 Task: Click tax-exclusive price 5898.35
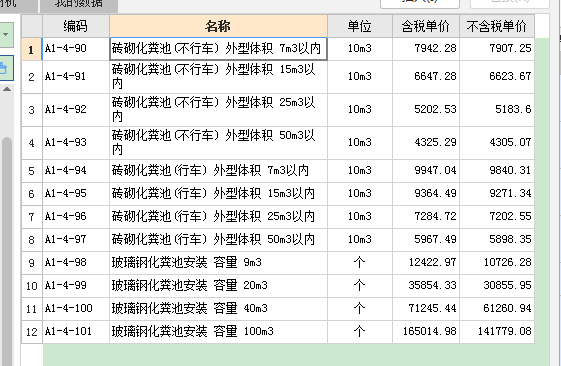click(x=497, y=240)
